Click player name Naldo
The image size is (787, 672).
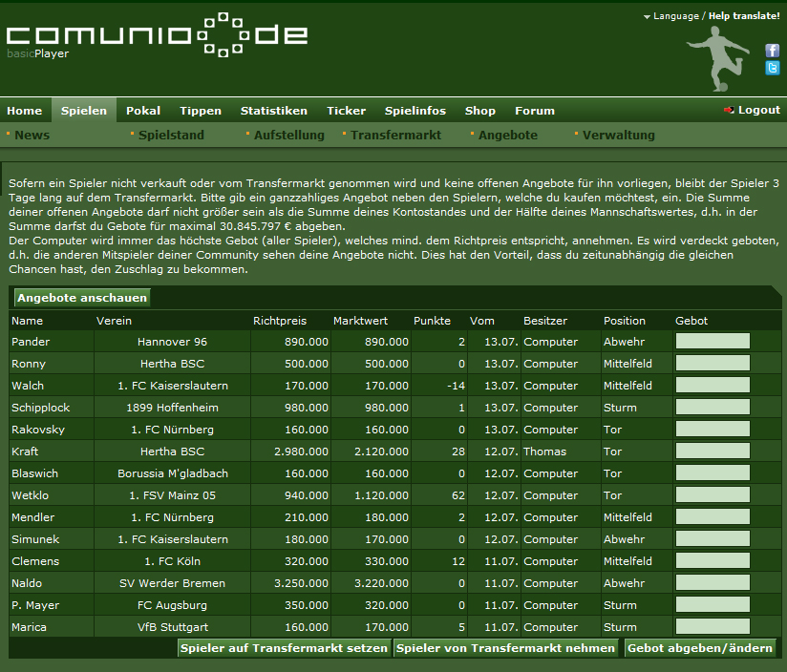coord(27,583)
